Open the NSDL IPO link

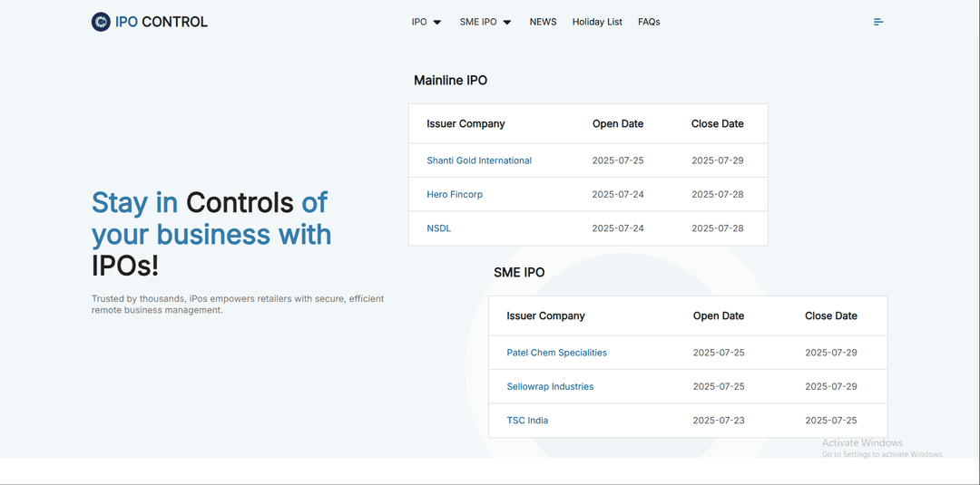click(439, 228)
